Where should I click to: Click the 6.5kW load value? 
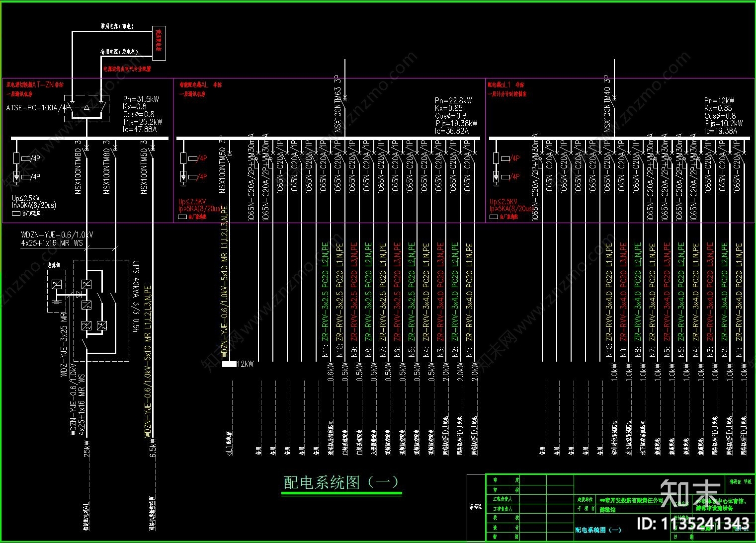(x=153, y=449)
